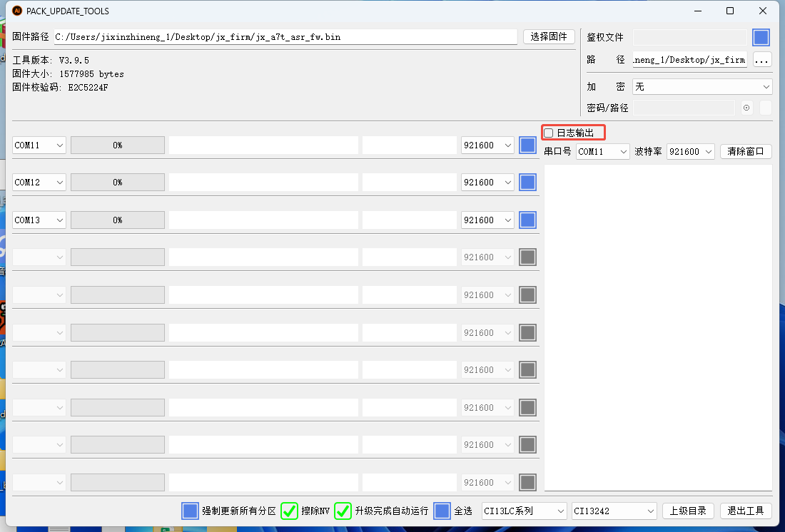This screenshot has width=785, height=532.
Task: Open the 加密 dropdown showing 无
Action: (x=702, y=86)
